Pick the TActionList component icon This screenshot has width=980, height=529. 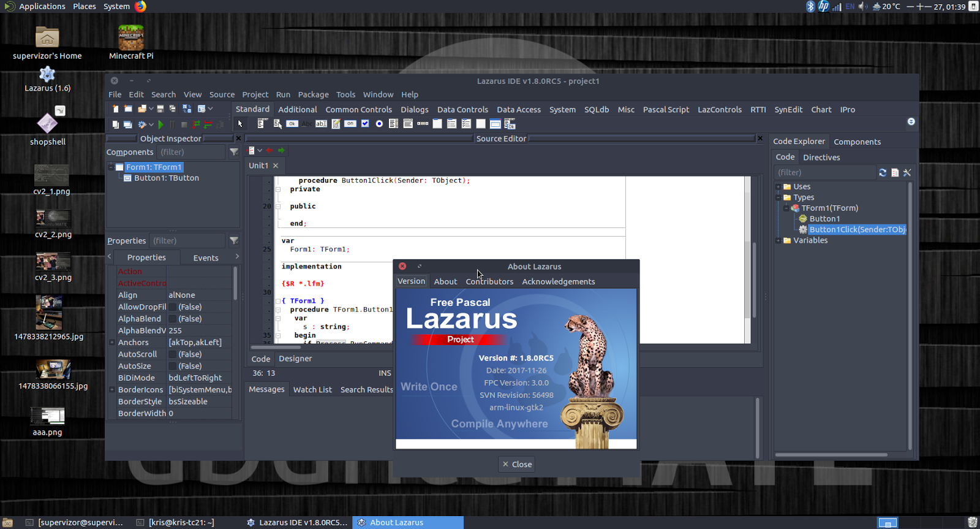tap(510, 124)
